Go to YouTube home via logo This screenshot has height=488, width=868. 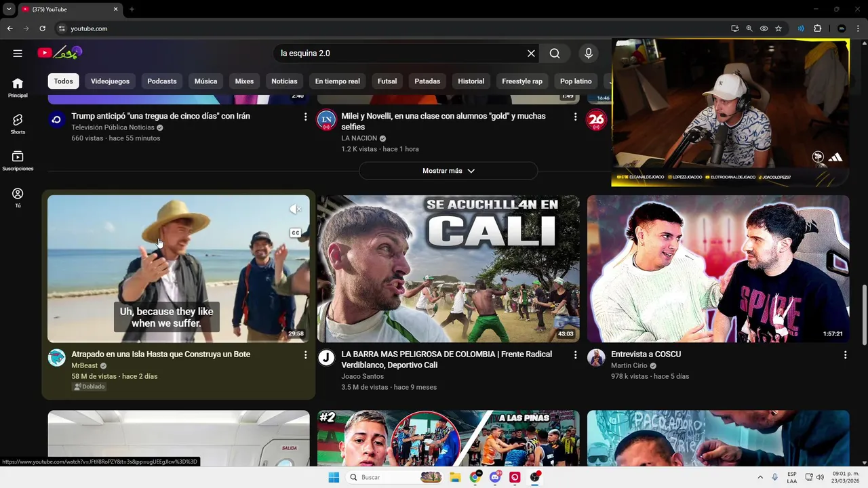(x=60, y=52)
